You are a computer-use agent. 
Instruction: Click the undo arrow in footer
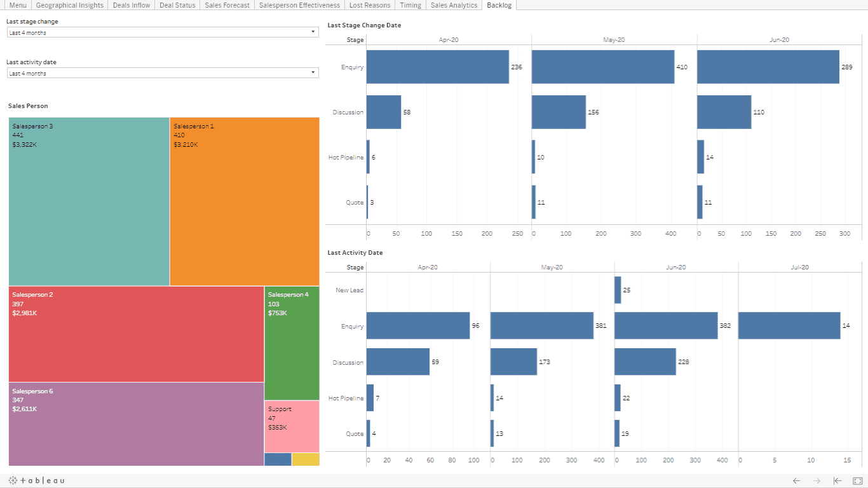coord(796,481)
